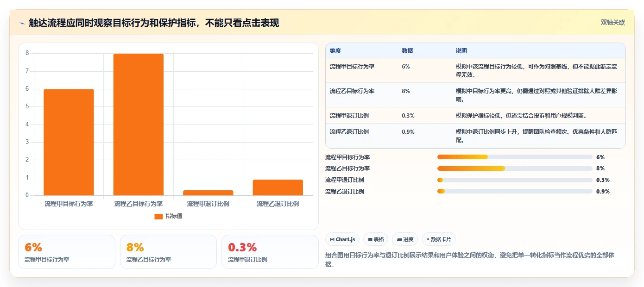Click the 6% value in table

point(406,67)
